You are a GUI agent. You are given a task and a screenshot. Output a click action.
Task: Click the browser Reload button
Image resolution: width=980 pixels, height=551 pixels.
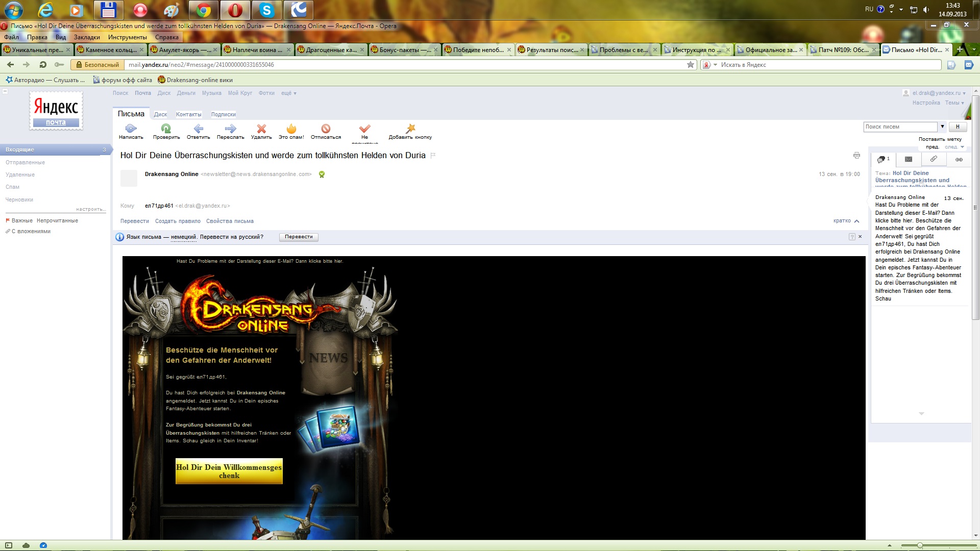43,65
